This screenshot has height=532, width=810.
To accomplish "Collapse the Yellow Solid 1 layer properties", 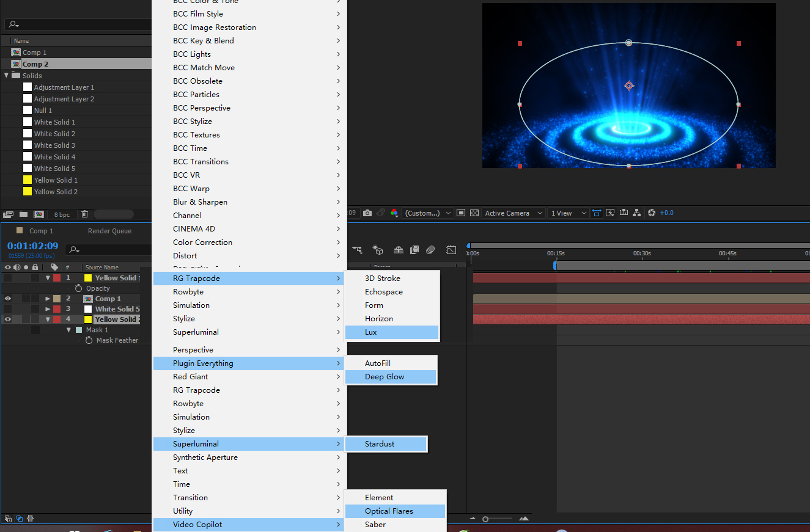I will pyautogui.click(x=48, y=278).
